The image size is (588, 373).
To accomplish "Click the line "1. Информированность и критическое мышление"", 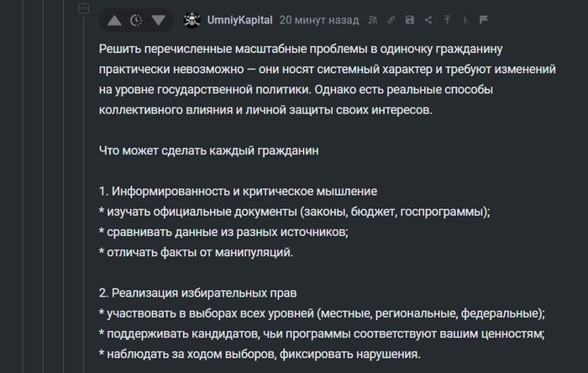I will point(237,191).
